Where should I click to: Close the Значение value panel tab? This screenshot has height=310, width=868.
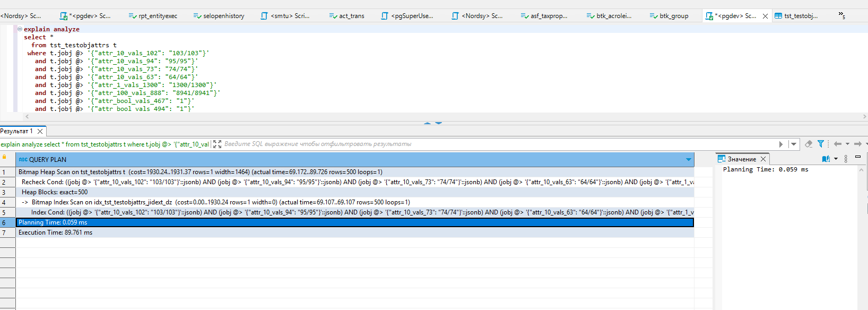coord(763,159)
